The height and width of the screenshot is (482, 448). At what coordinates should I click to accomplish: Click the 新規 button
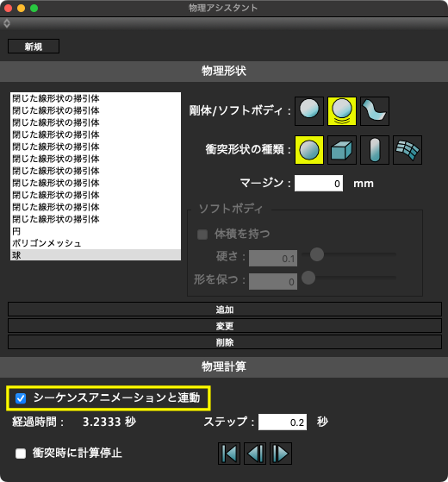click(x=34, y=47)
